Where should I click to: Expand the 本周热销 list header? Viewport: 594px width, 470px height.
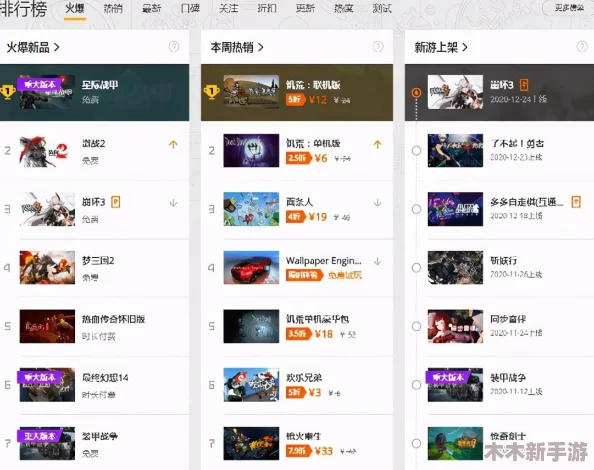pos(237,47)
